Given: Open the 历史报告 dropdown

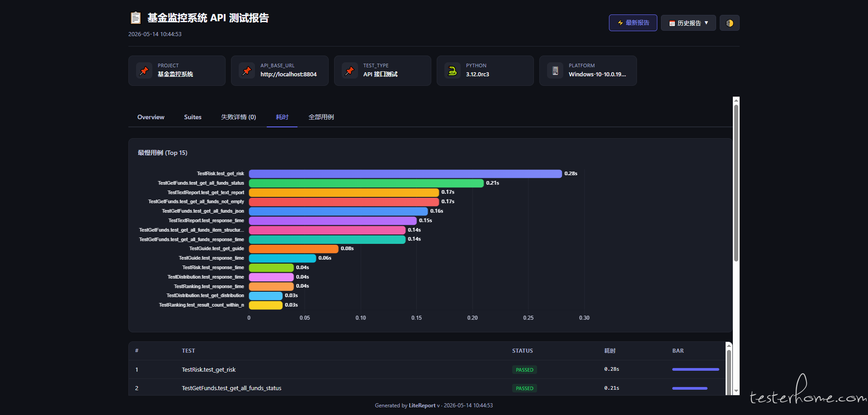Looking at the screenshot, I should pyautogui.click(x=688, y=23).
